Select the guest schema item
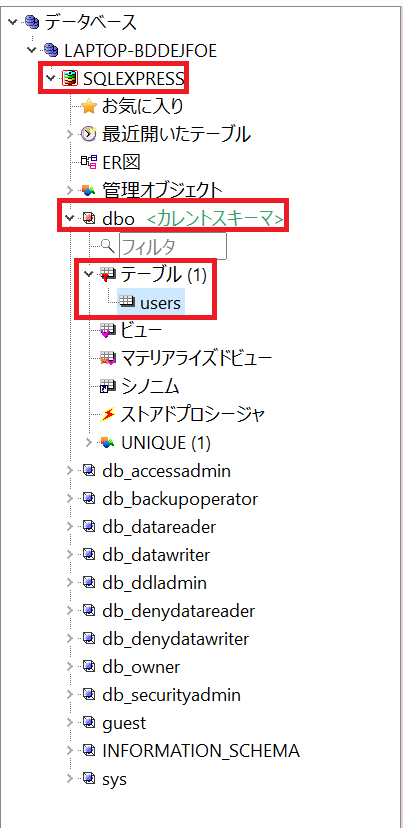This screenshot has width=403, height=828. coord(124,722)
